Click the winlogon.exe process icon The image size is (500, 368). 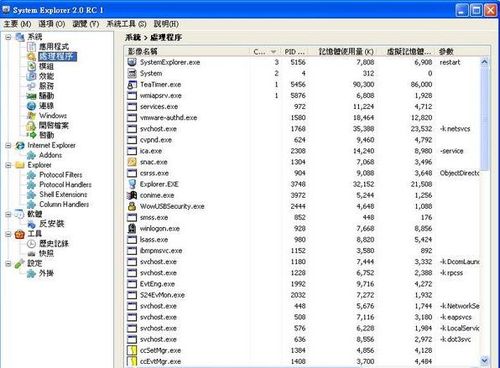pos(132,228)
